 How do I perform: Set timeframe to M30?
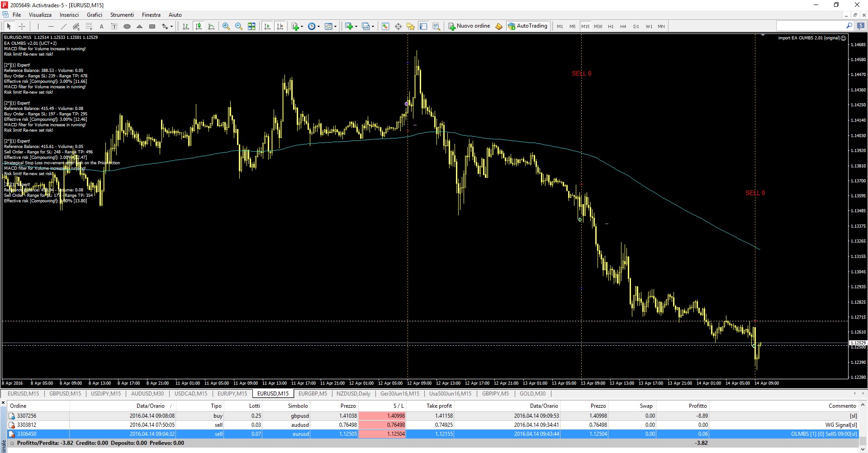tap(598, 26)
